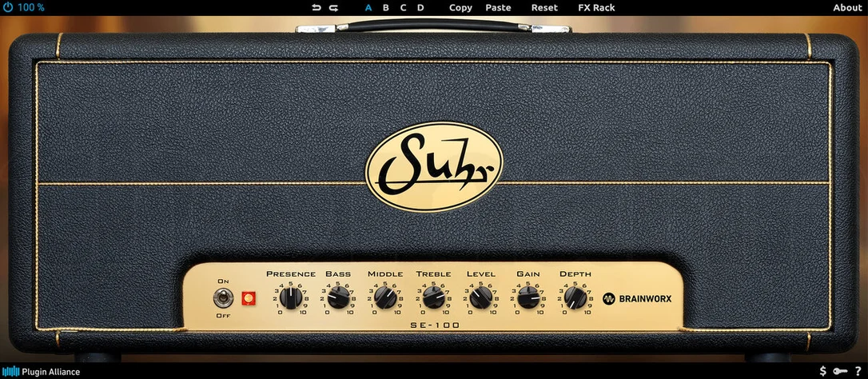Open the About screen
The width and height of the screenshot is (868, 379).
click(847, 8)
